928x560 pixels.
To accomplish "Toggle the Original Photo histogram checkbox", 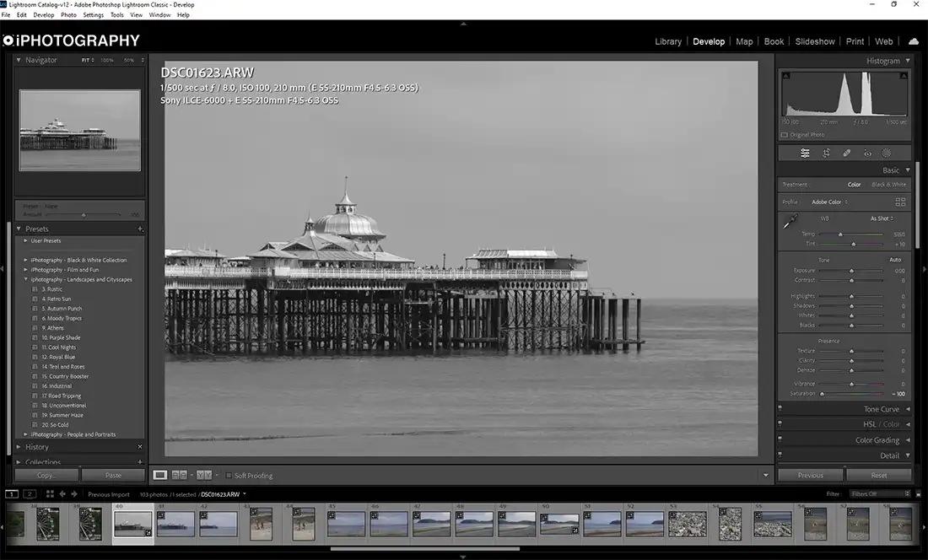I will 783,134.
